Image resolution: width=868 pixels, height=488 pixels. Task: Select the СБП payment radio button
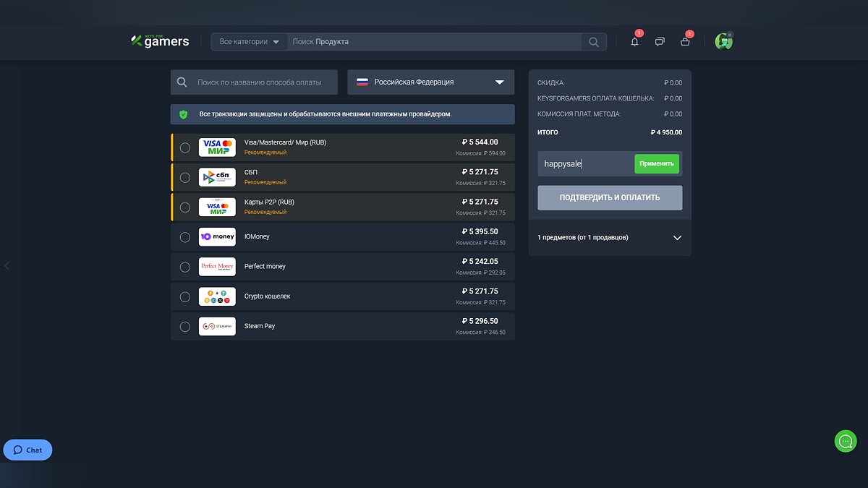pos(185,177)
